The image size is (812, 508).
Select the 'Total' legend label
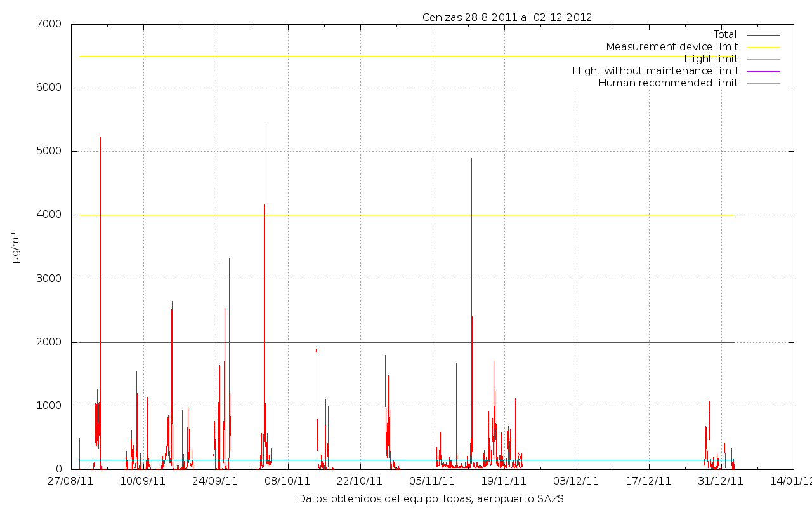(x=725, y=35)
